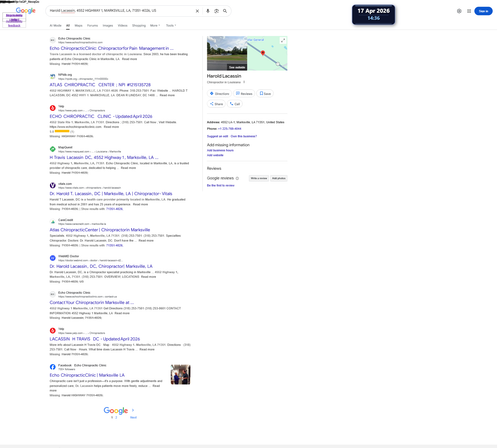Go to the Next results page

coord(133,417)
